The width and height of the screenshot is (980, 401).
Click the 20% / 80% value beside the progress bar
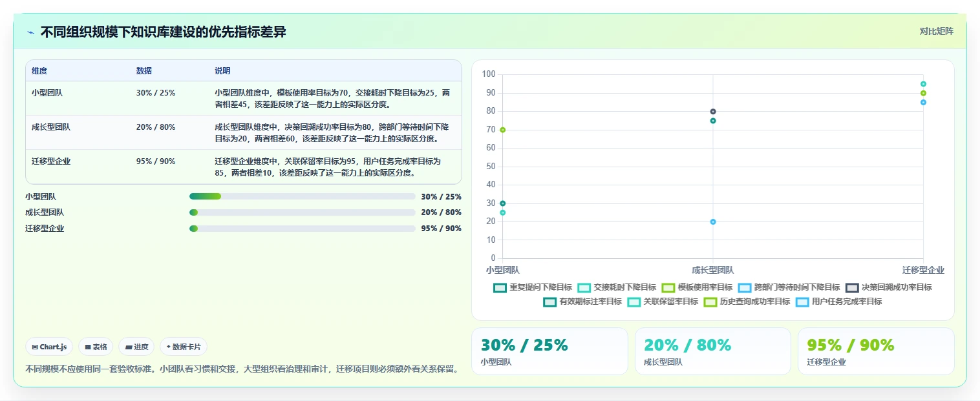coord(441,212)
